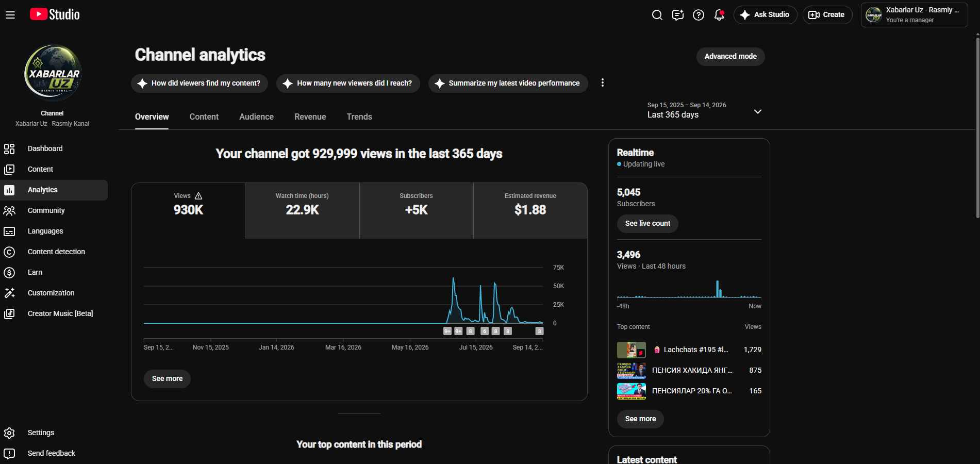Select the Estimated revenue metric card

[530, 211]
